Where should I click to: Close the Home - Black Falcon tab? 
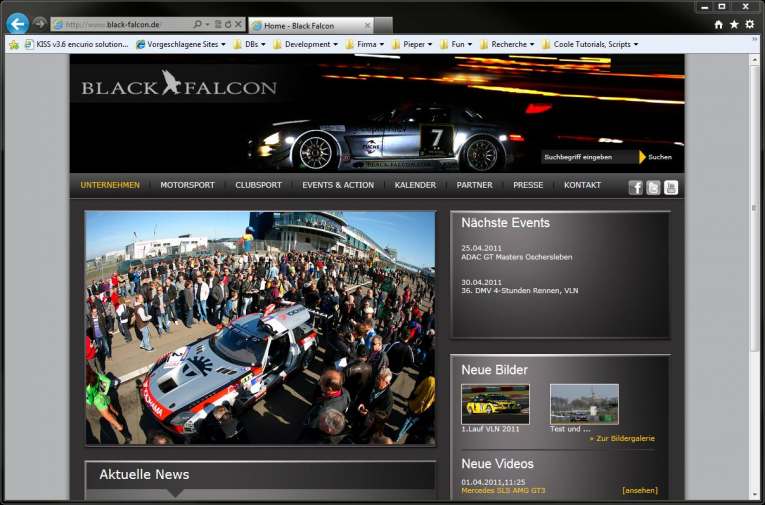[367, 25]
